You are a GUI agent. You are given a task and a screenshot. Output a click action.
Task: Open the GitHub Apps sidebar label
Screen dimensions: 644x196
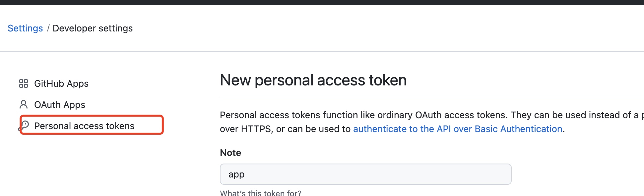pos(61,83)
